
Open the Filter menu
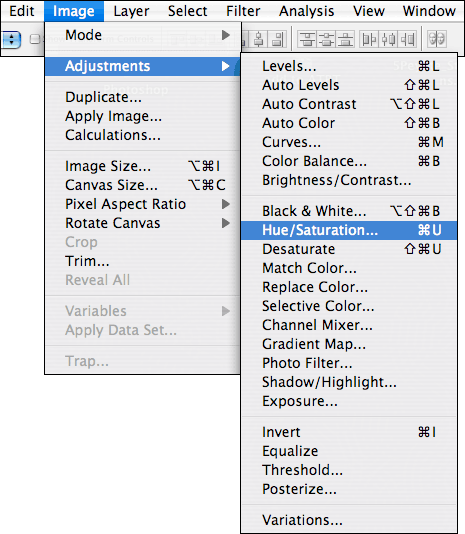243,11
